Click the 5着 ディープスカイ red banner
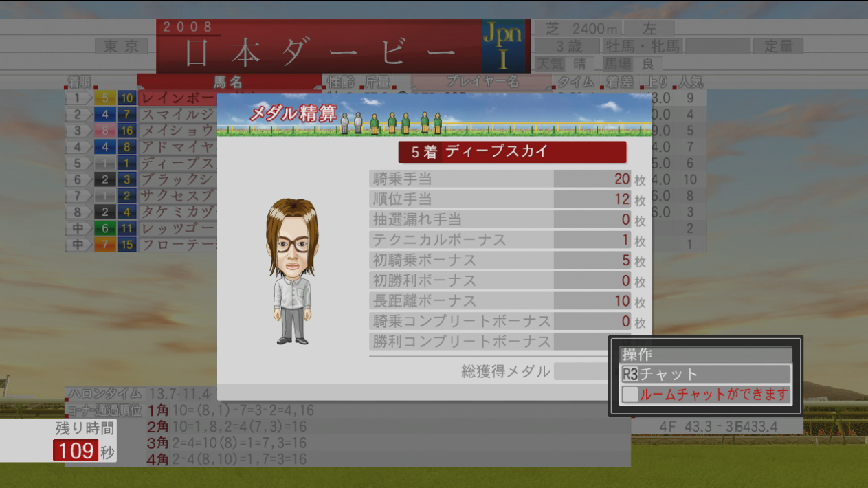 [x=512, y=152]
